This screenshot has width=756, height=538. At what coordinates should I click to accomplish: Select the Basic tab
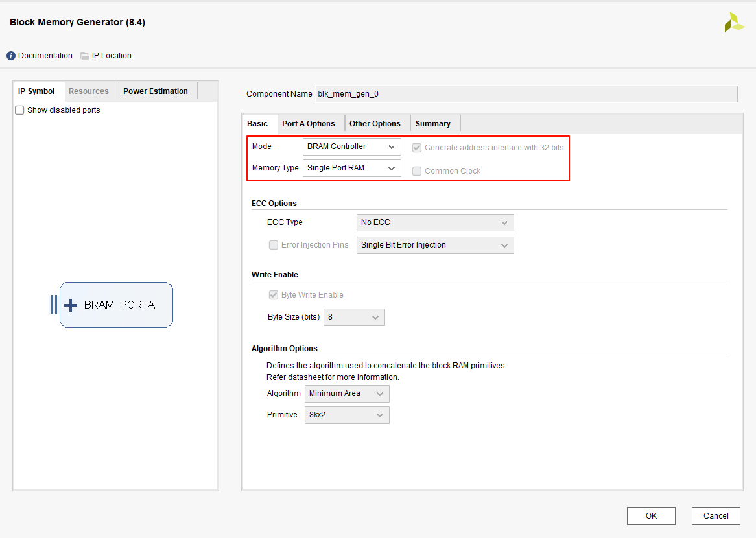257,123
